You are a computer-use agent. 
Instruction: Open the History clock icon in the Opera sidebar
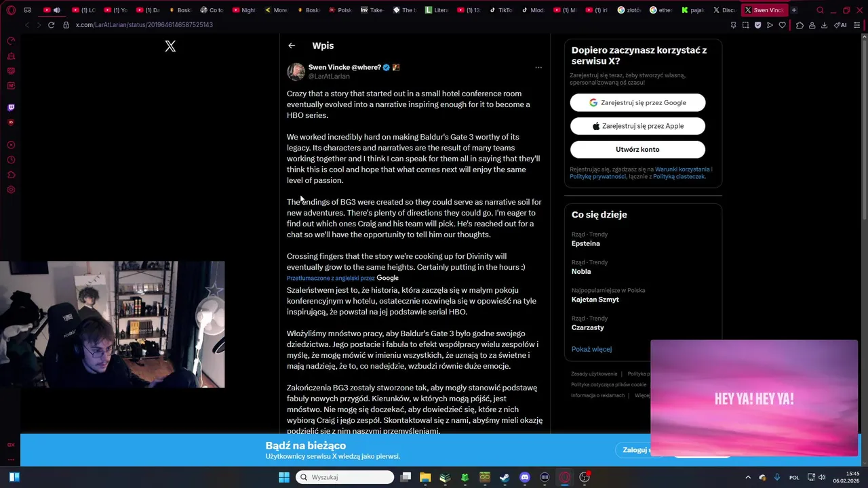pyautogui.click(x=11, y=160)
